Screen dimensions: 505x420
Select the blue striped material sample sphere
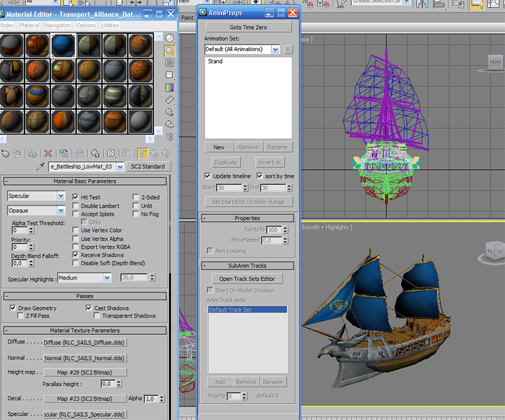pos(63,45)
